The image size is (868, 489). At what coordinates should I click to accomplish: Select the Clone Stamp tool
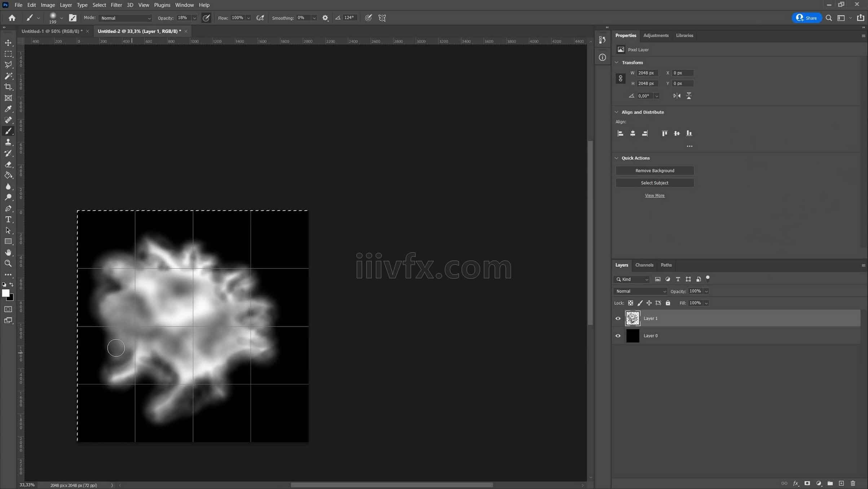click(x=8, y=142)
